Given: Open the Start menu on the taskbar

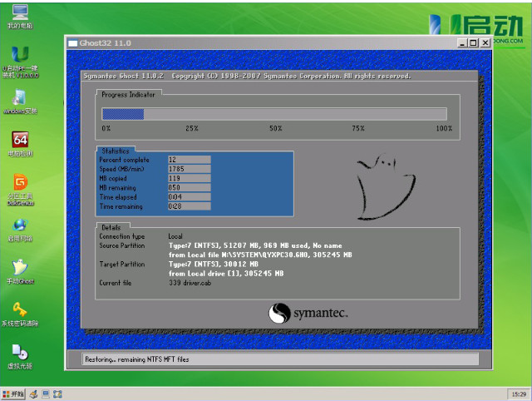Looking at the screenshot, I should tap(14, 393).
